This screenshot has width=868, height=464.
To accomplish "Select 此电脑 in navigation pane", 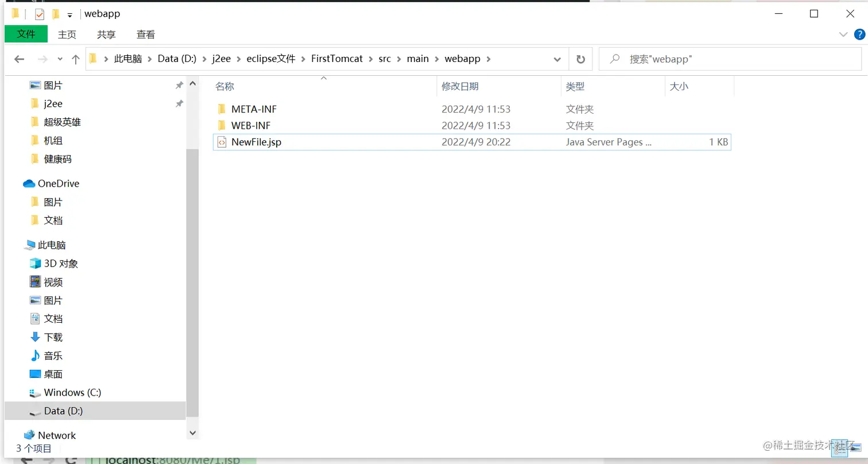I will tap(52, 245).
